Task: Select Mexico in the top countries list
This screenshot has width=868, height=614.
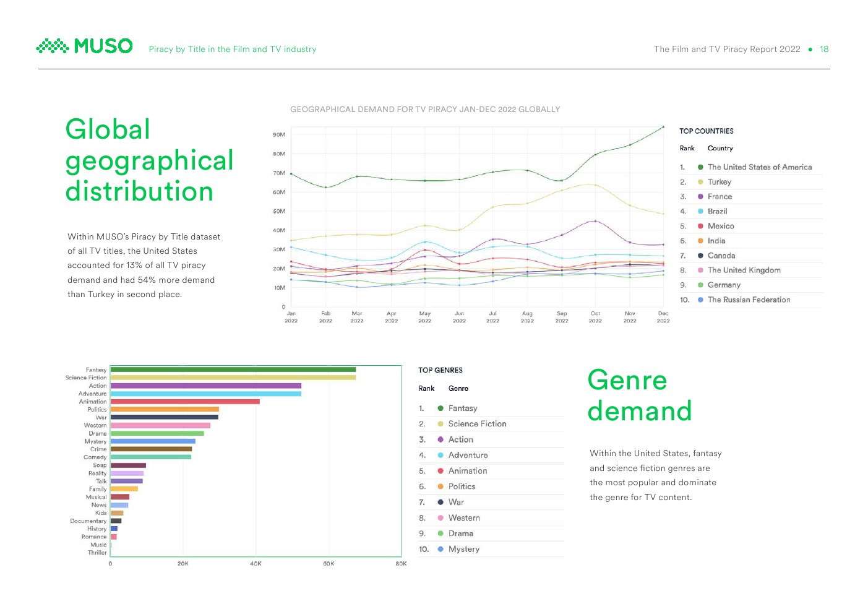Action: [721, 227]
